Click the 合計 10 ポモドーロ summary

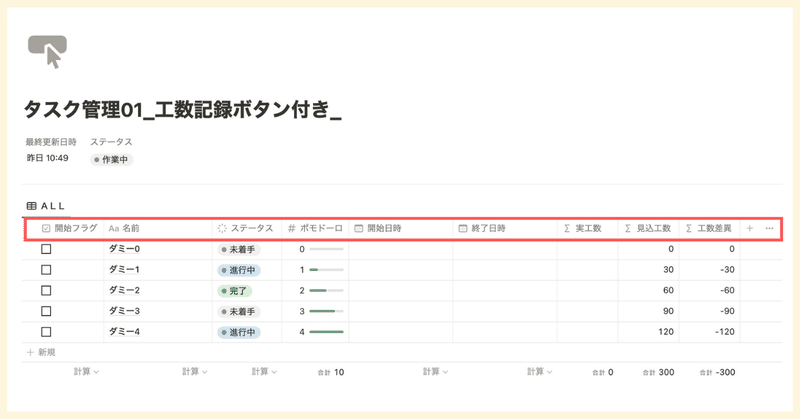[x=331, y=373]
